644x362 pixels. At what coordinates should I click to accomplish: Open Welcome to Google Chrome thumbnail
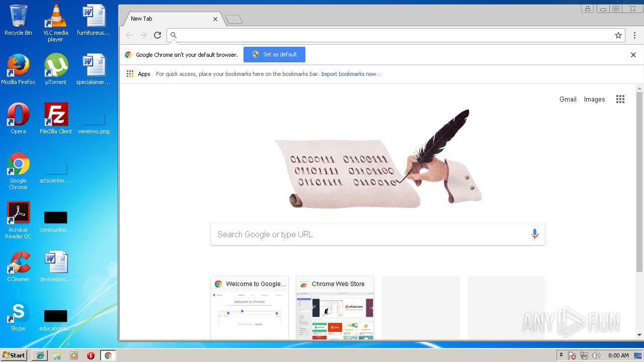click(250, 308)
